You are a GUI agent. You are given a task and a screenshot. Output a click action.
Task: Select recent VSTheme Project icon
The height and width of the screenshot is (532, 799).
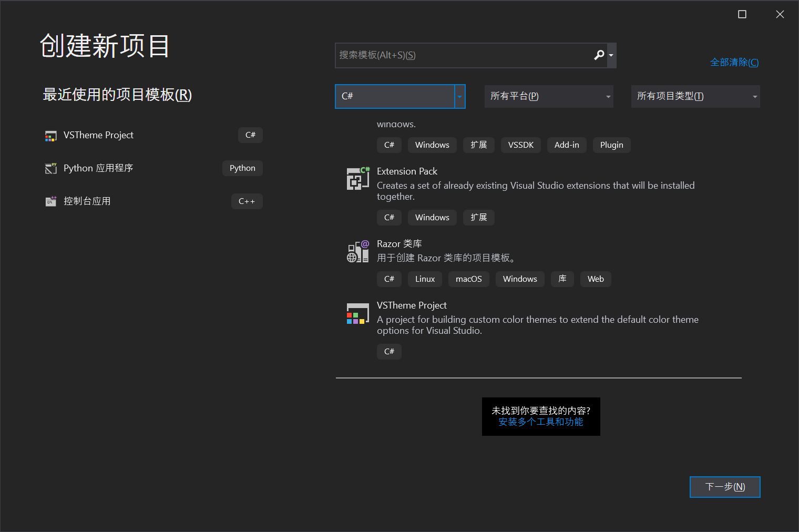(51, 136)
